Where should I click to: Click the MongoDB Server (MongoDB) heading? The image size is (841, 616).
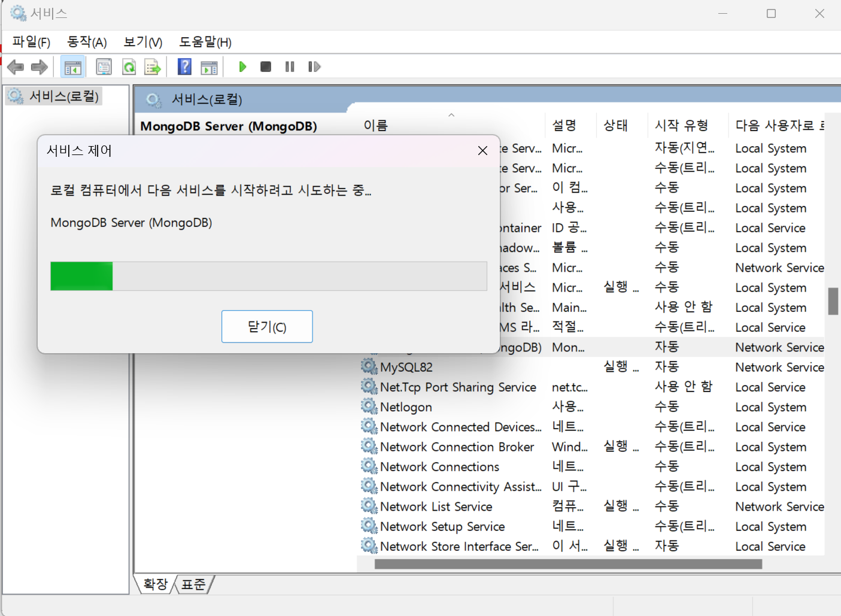(x=229, y=126)
